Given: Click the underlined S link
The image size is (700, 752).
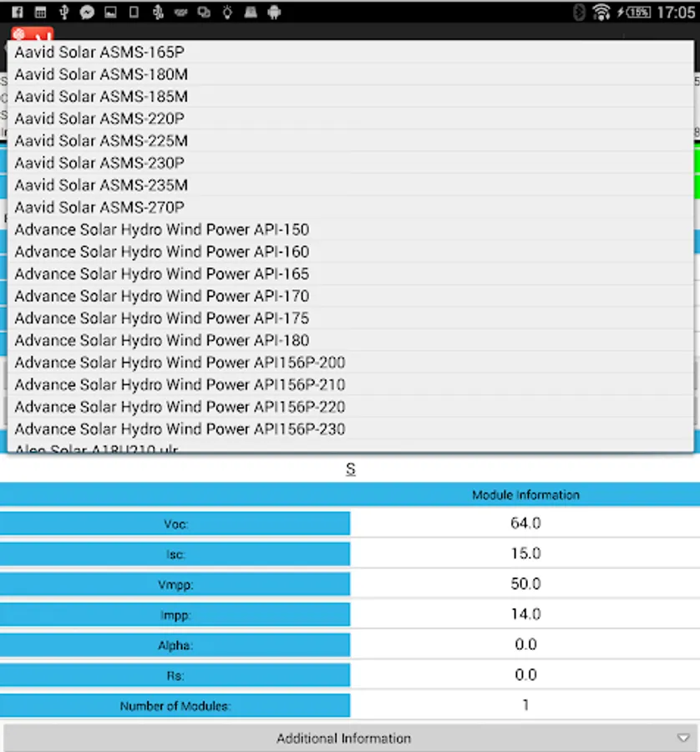Looking at the screenshot, I should (x=351, y=469).
